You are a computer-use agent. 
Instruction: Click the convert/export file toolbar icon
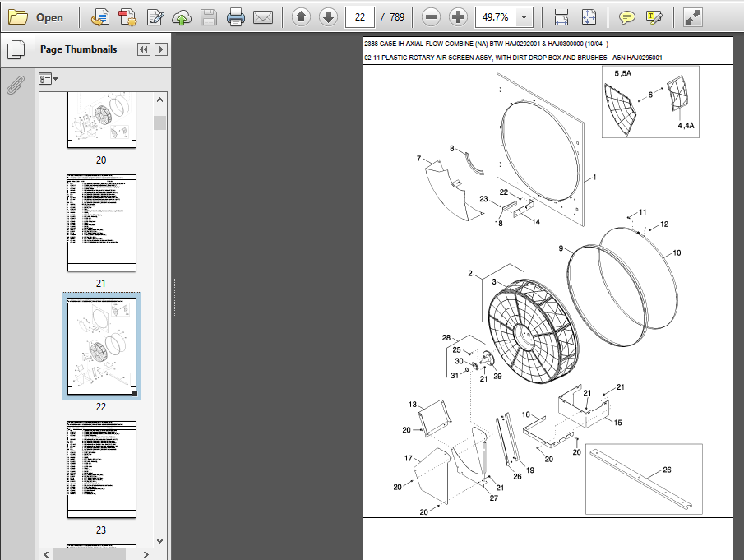(99, 17)
